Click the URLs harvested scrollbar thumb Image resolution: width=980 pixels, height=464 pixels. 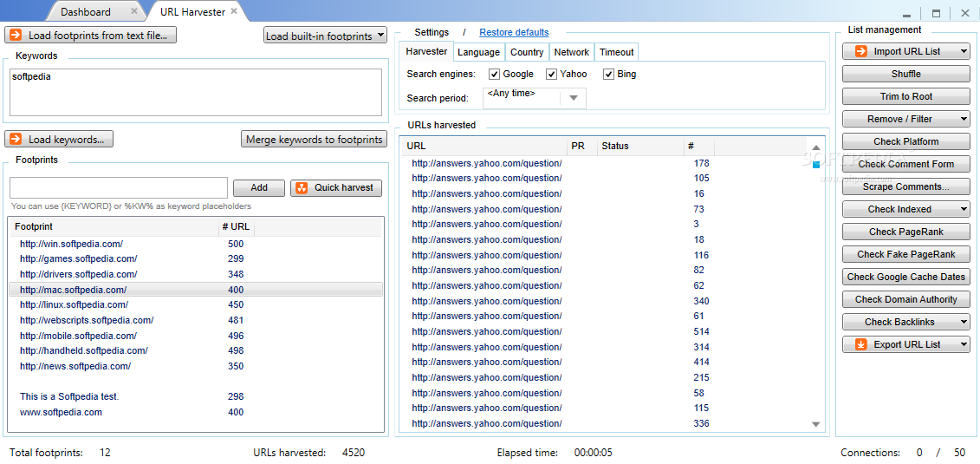click(815, 165)
